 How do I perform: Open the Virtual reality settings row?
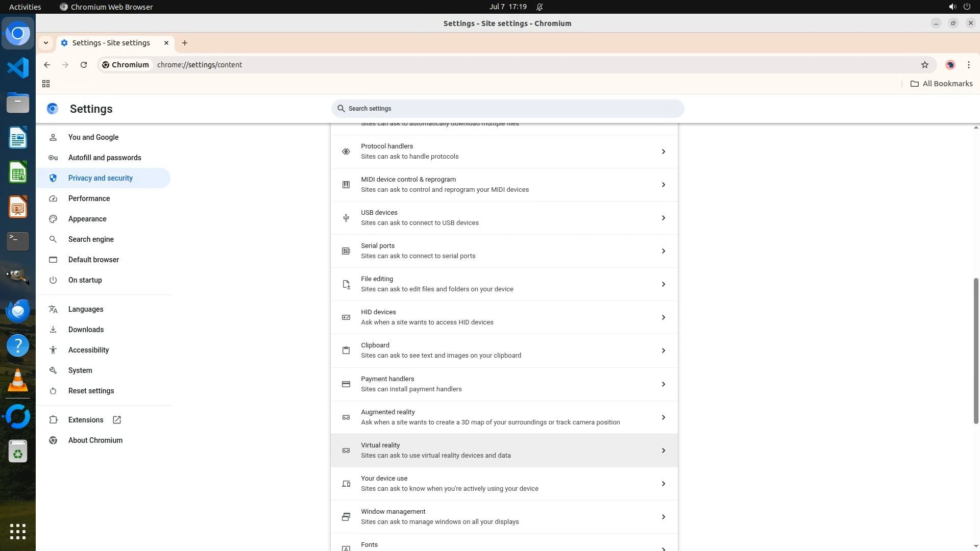(x=504, y=450)
